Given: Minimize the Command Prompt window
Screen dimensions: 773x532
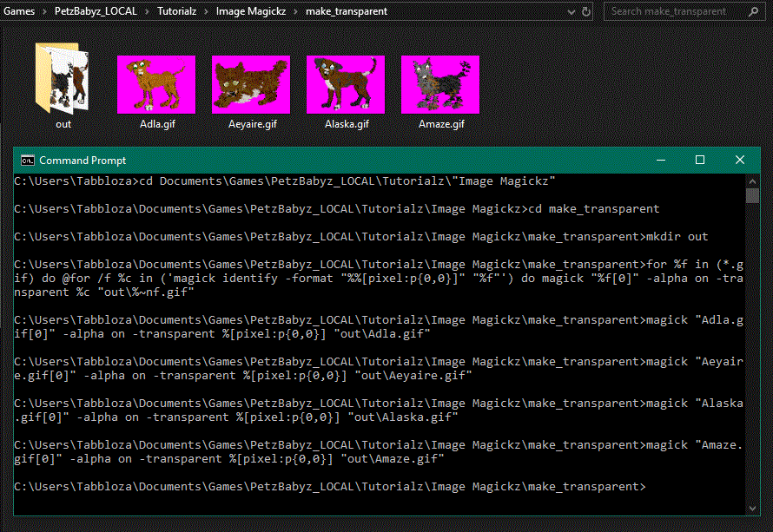Looking at the screenshot, I should tap(660, 161).
